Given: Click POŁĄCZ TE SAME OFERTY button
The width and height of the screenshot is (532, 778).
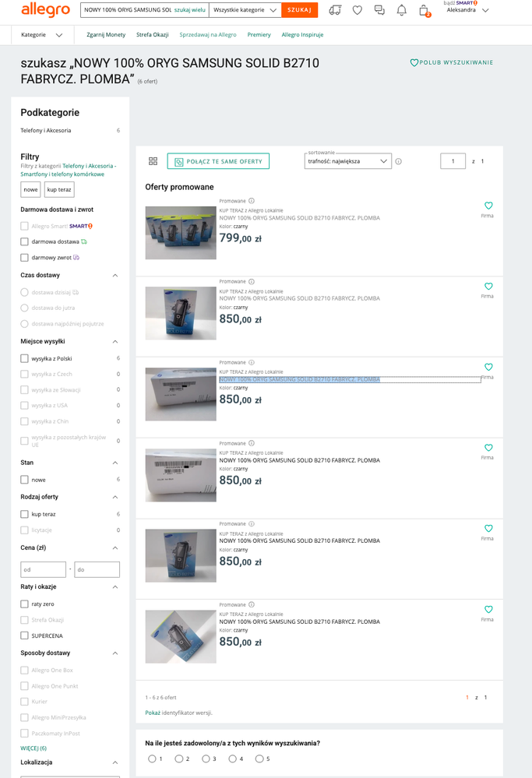Looking at the screenshot, I should (x=218, y=161).
